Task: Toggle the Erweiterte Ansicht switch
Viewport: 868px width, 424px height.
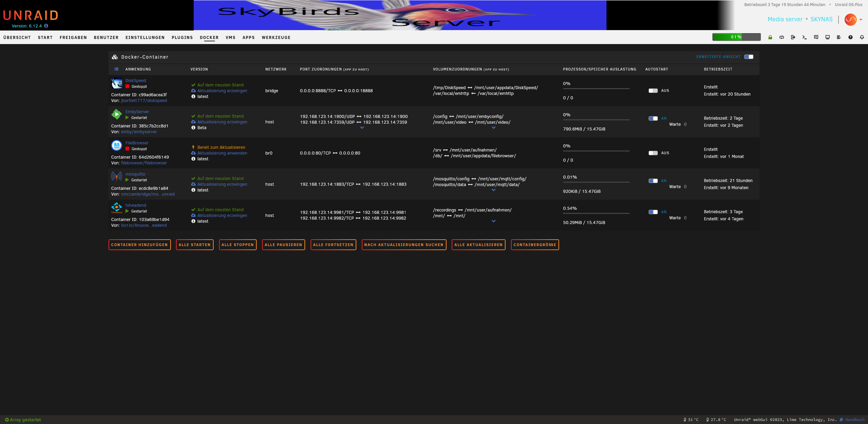Action: point(749,57)
